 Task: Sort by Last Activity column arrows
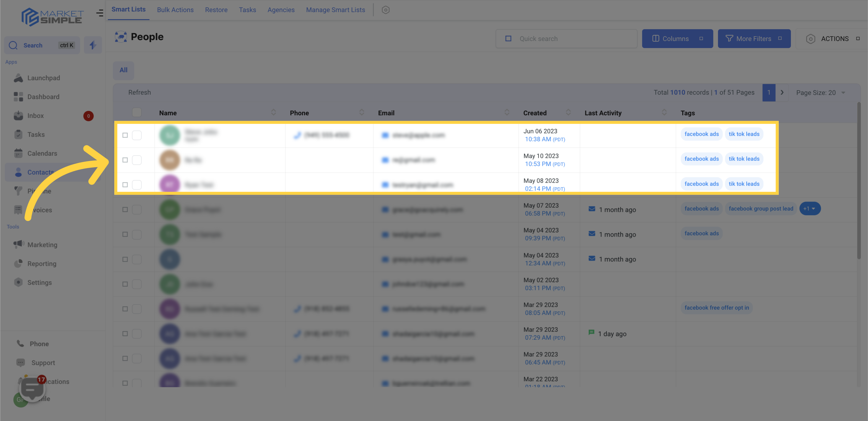tap(664, 112)
